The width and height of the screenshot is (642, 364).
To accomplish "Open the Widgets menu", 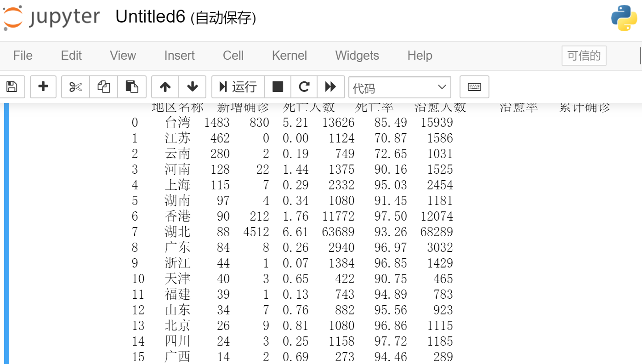I will [357, 56].
